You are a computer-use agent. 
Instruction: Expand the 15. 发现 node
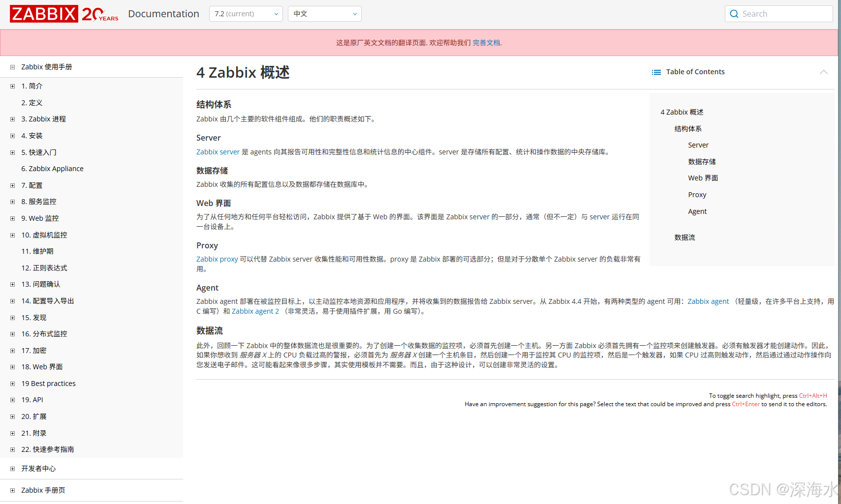point(13,318)
